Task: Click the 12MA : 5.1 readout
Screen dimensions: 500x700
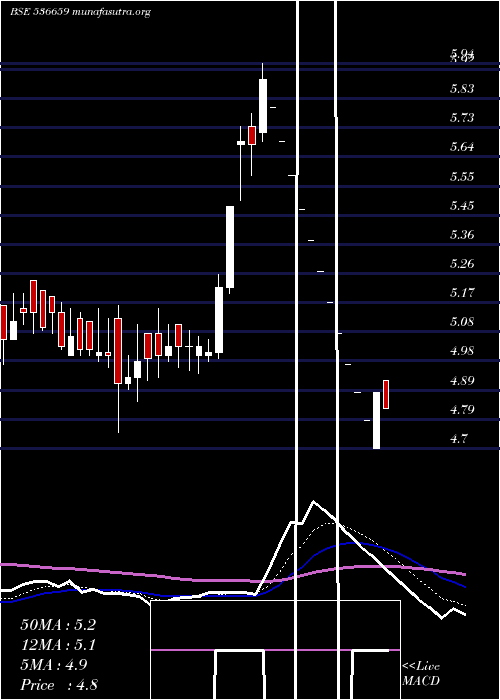Action: [58, 645]
